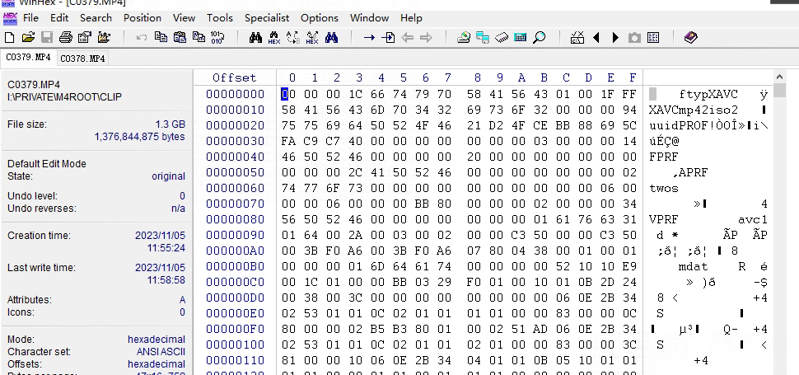Image resolution: width=799 pixels, height=375 pixels.
Task: Click the Back grey left arrow icon
Action: (407, 37)
